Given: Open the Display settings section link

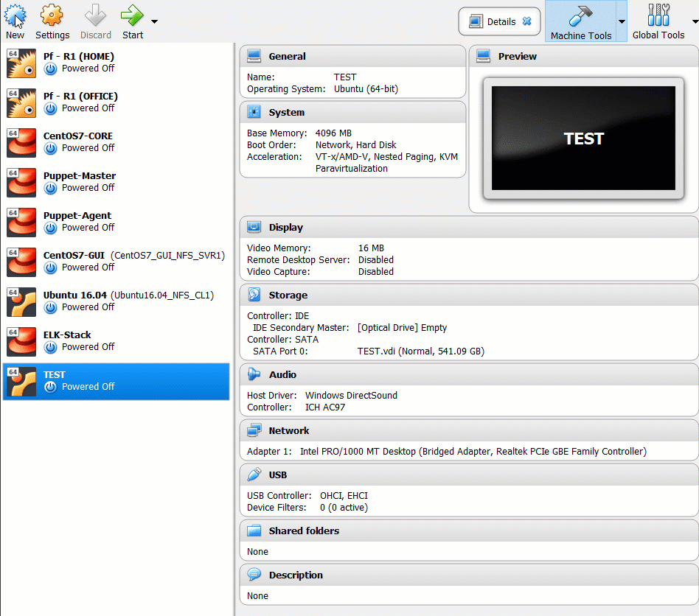Looking at the screenshot, I should coord(286,228).
